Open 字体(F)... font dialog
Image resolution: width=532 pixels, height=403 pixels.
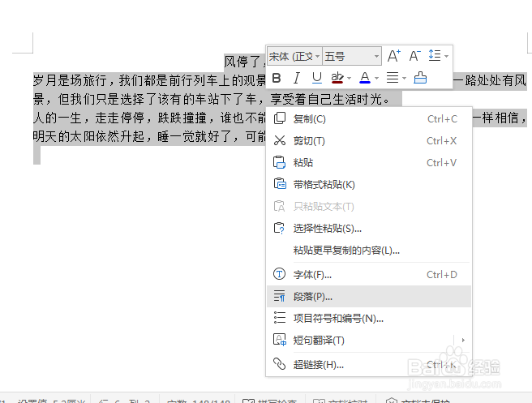pyautogui.click(x=369, y=274)
